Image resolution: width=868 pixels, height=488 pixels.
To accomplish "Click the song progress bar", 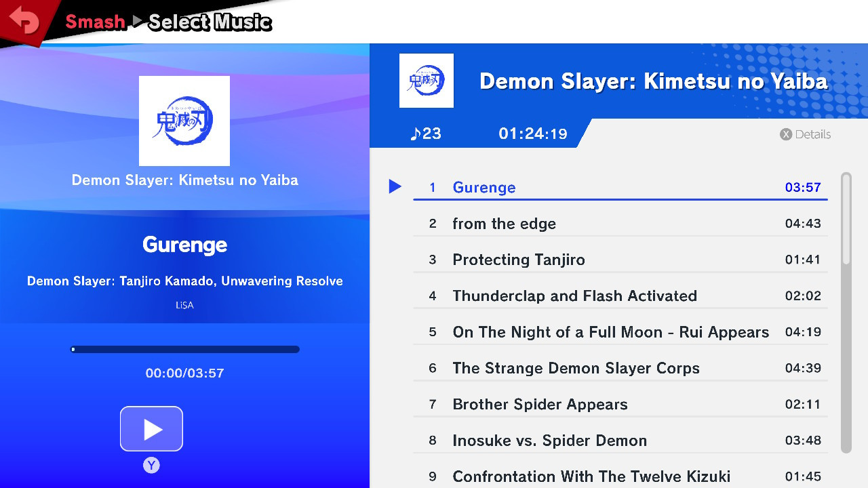I will (184, 349).
